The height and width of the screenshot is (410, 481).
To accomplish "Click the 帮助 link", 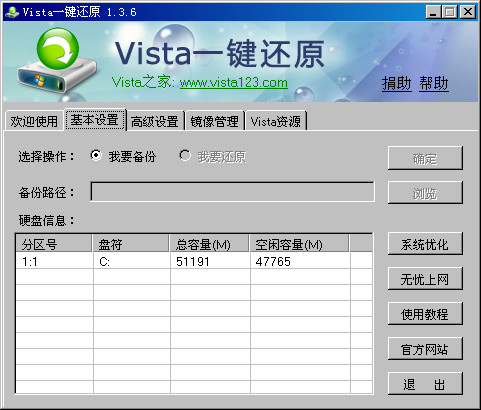I will [434, 83].
